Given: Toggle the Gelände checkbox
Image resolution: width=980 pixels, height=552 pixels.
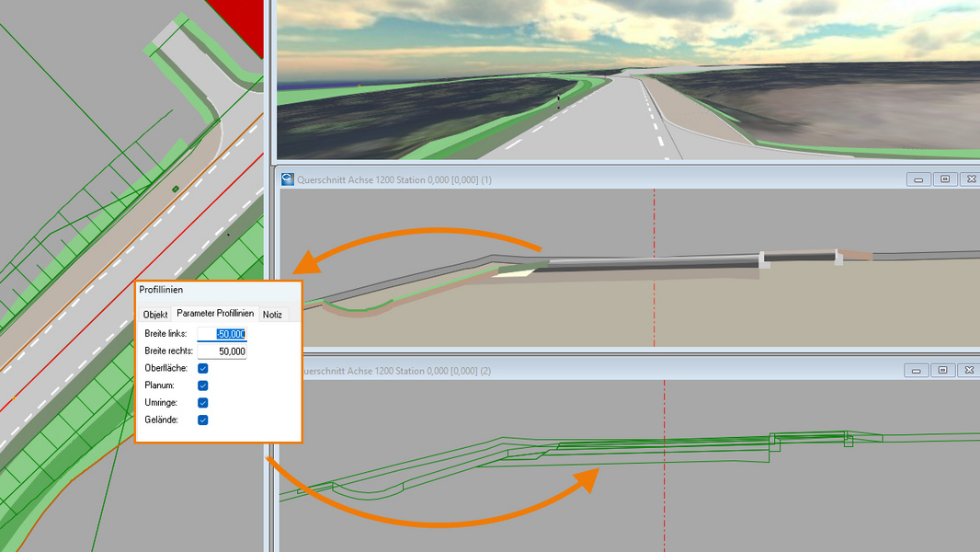Looking at the screenshot, I should [203, 420].
